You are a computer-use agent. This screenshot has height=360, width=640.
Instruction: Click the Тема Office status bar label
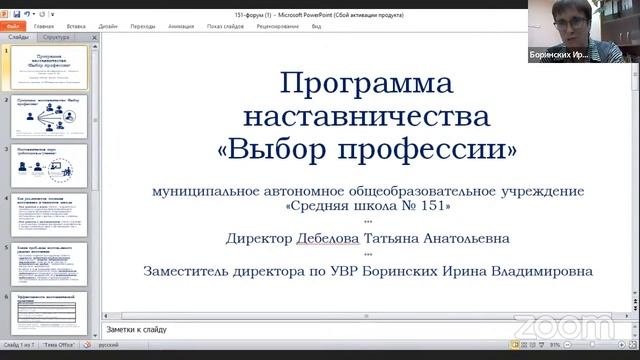coord(59,345)
